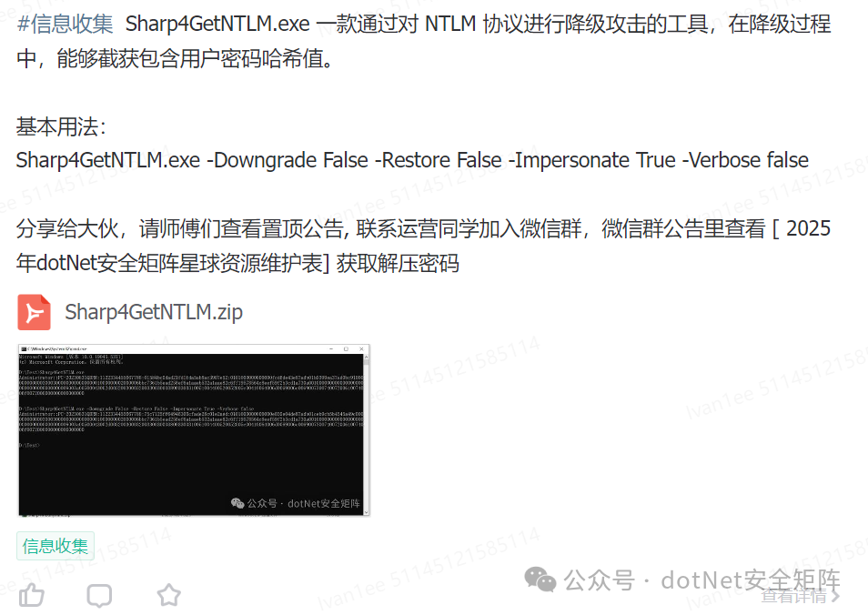The width and height of the screenshot is (868, 615).
Task: Click the WeChat logo inside the console thumbnail
Action: click(237, 502)
